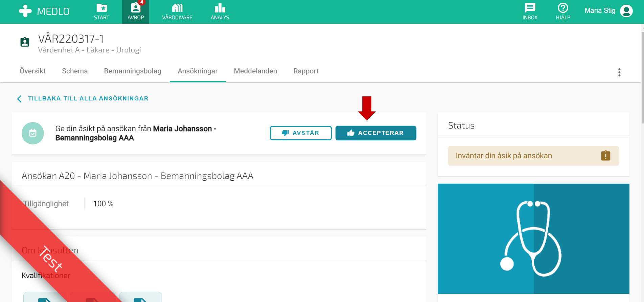The height and width of the screenshot is (302, 644).
Task: Click the VÅR220317-1 title
Action: pyautogui.click(x=71, y=39)
